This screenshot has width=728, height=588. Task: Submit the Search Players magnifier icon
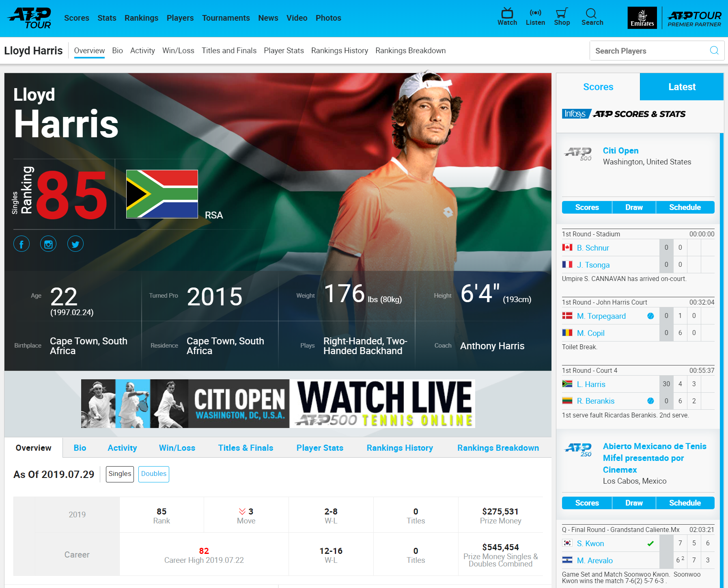pyautogui.click(x=714, y=50)
